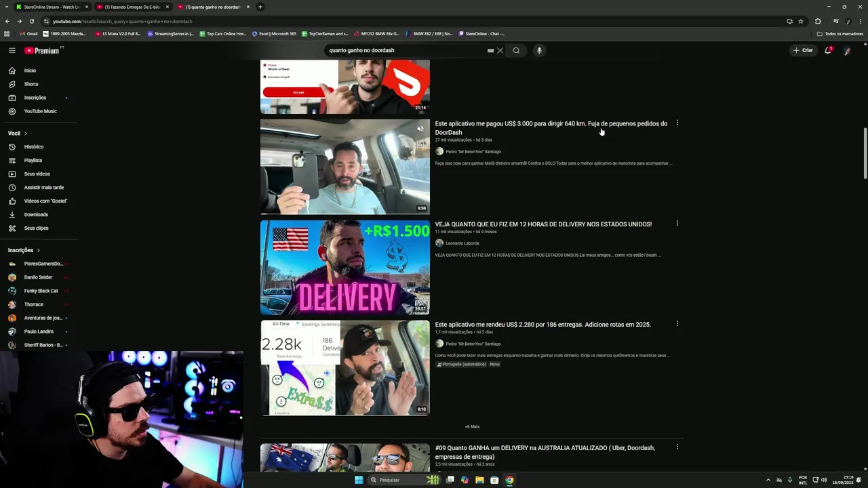Show hidden system tray icons
The width and height of the screenshot is (868, 488).
pyautogui.click(x=768, y=480)
